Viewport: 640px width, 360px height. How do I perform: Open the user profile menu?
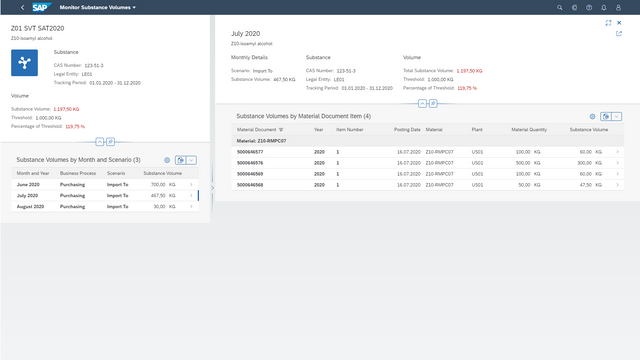click(618, 7)
